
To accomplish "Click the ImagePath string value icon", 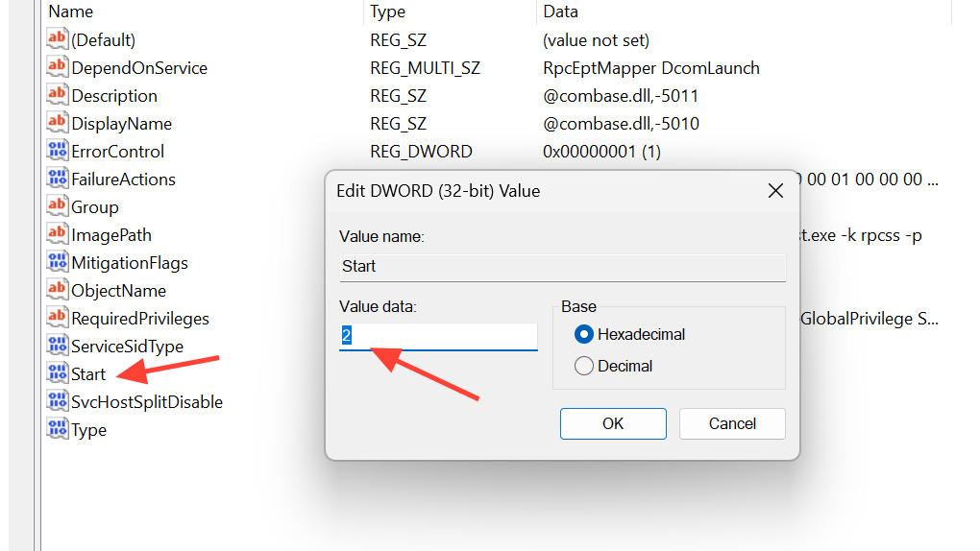I will pos(58,235).
